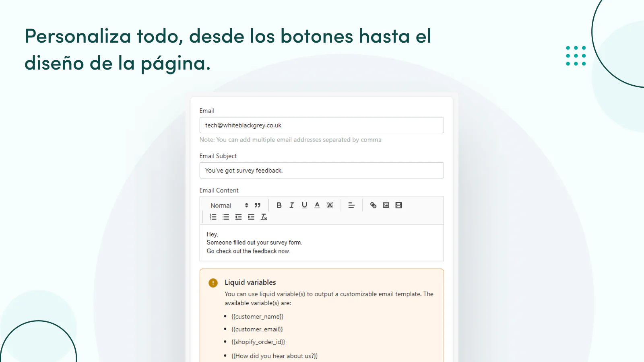This screenshot has height=362, width=644.
Task: Insert a hyperlink via link icon
Action: click(x=373, y=205)
